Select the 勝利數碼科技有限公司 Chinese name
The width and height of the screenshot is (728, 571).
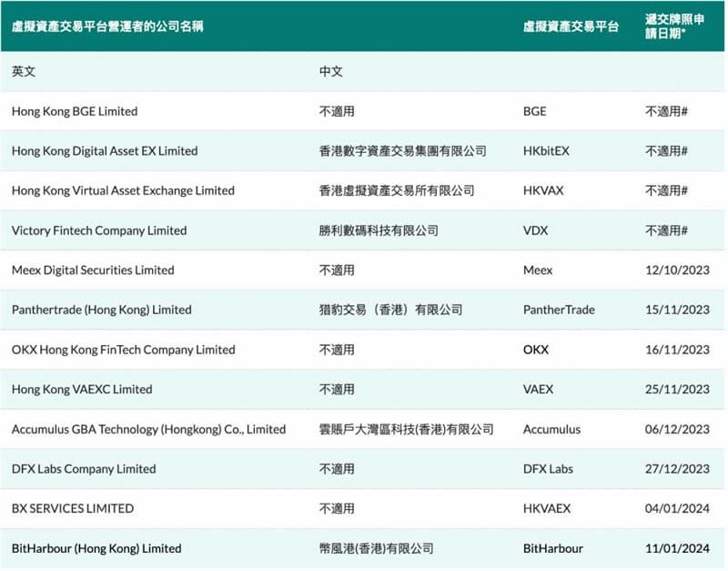click(x=379, y=230)
